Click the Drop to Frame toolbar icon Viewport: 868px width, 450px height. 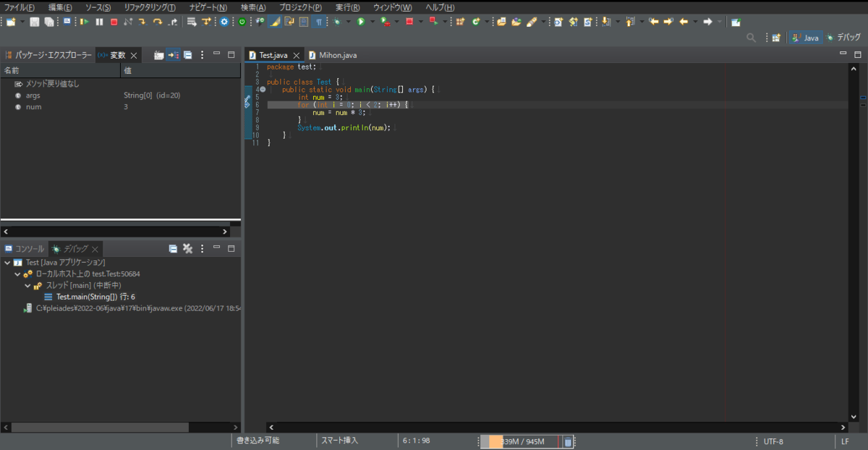click(x=191, y=22)
